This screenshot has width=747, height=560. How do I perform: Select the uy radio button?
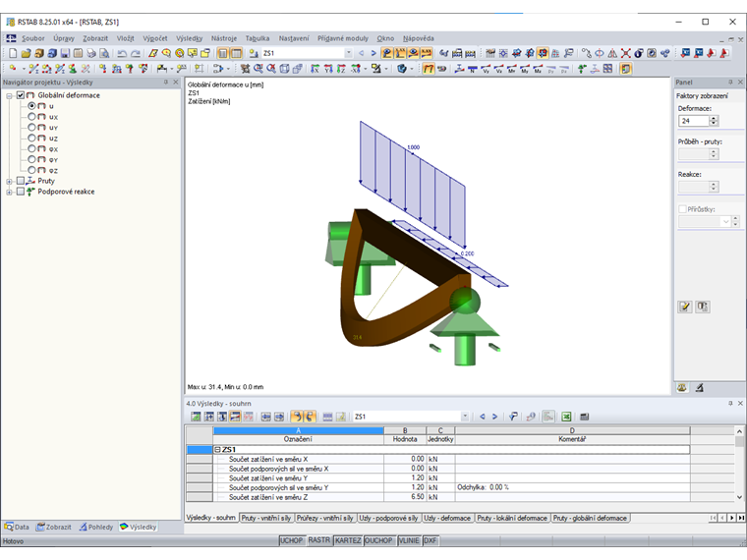point(31,127)
